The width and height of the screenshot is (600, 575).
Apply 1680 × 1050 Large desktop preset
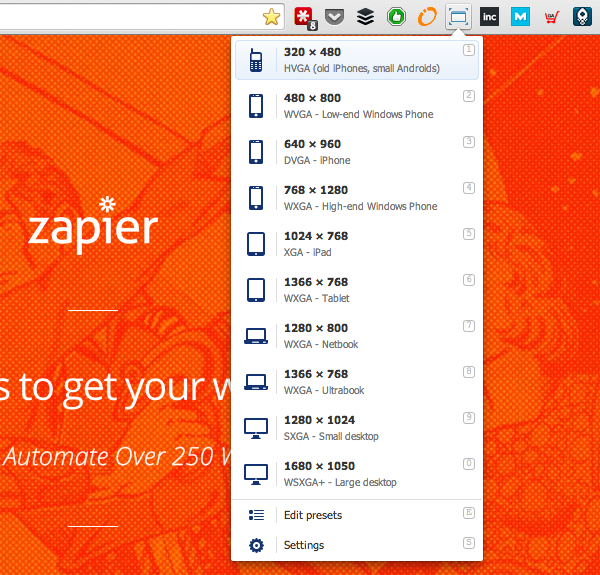[x=357, y=474]
